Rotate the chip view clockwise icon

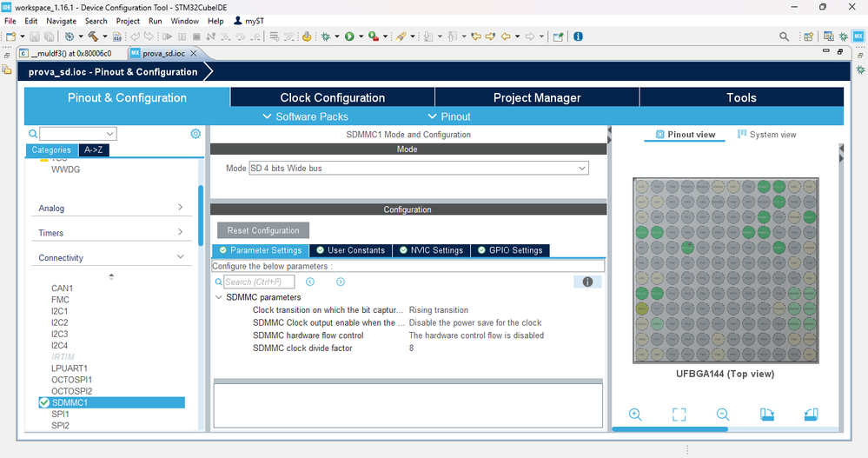click(766, 415)
